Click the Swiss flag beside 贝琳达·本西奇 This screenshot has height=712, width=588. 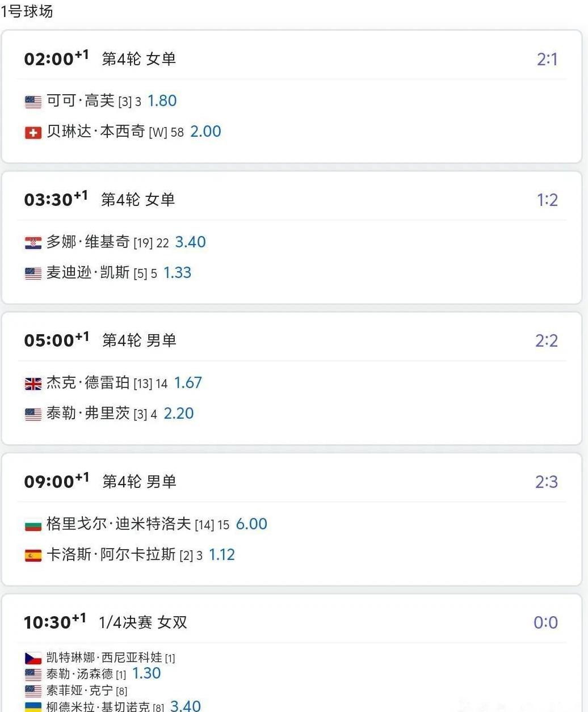click(33, 133)
